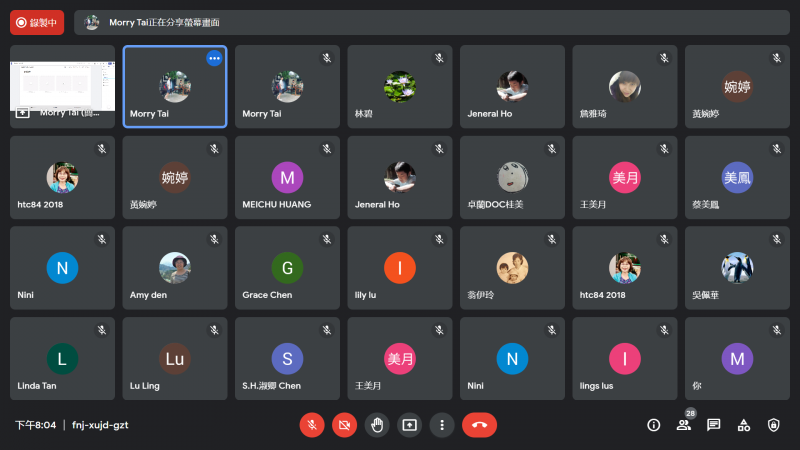Open options on Morry Tai's highlighted tile
The image size is (800, 450).
pos(214,58)
